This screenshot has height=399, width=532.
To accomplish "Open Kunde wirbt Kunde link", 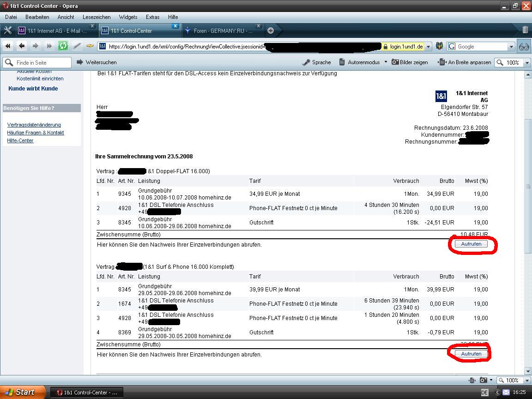I will pyautogui.click(x=33, y=89).
